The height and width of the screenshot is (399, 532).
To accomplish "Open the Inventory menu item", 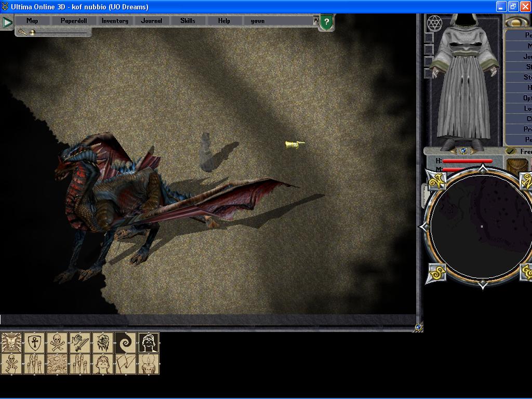I will [115, 21].
